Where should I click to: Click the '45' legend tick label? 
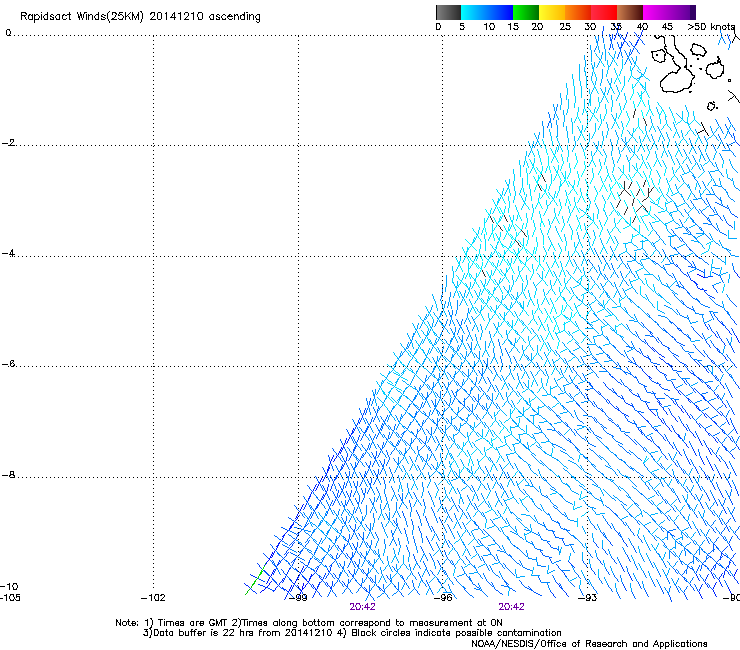(667, 27)
